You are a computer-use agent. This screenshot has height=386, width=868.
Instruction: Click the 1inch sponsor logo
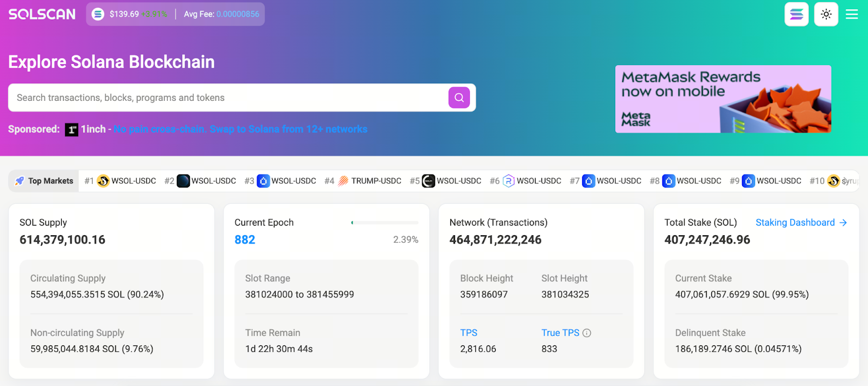[72, 130]
